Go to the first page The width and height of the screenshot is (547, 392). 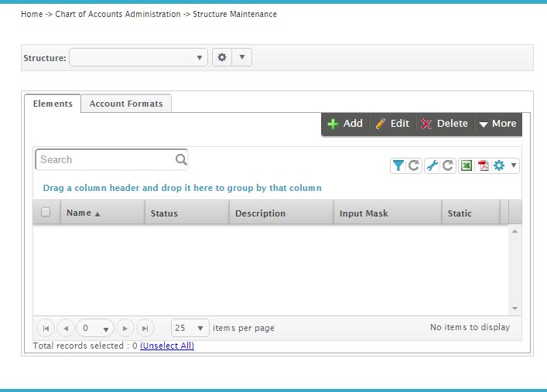click(46, 328)
